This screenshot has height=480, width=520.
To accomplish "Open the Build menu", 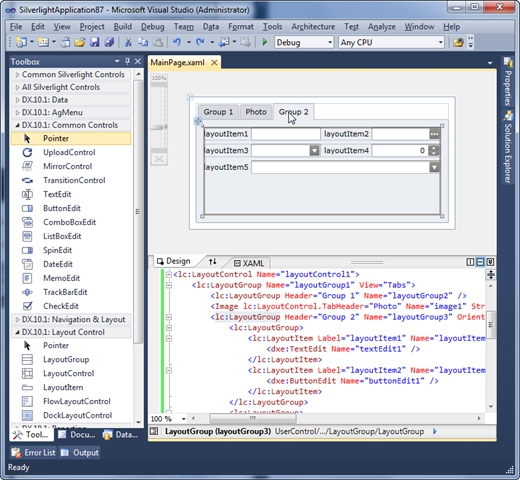I will [x=123, y=27].
